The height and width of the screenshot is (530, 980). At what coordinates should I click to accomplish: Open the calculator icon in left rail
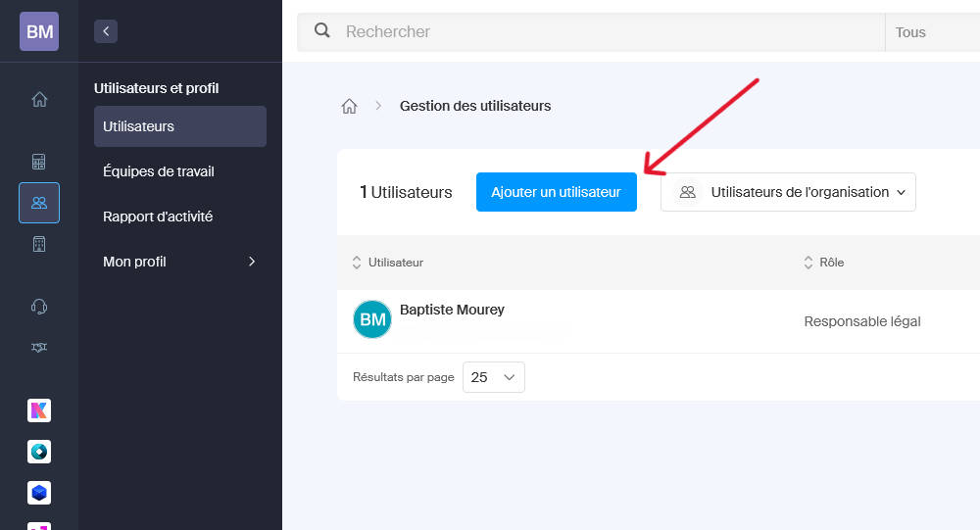[x=39, y=162]
